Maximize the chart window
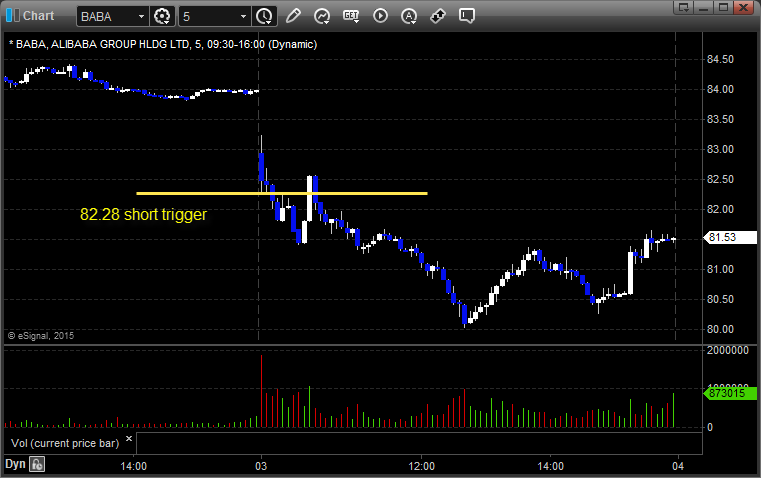Viewport: 761px width, 478px height. point(723,7)
